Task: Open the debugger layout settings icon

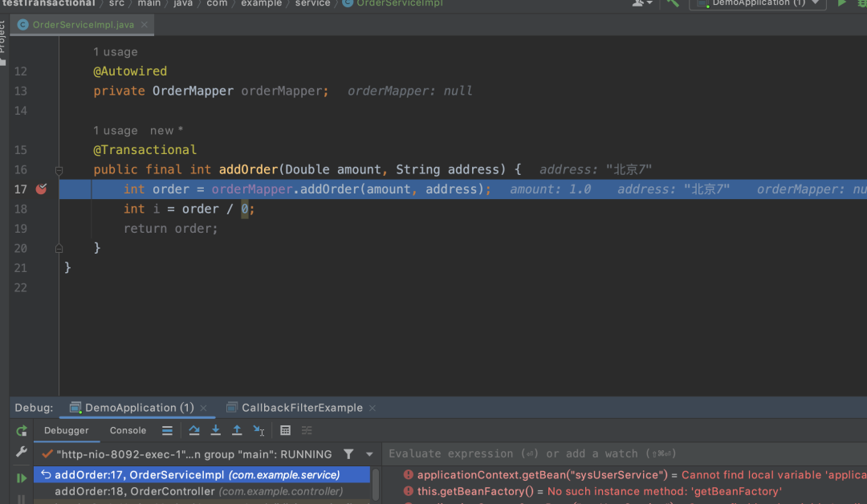Action: [167, 430]
